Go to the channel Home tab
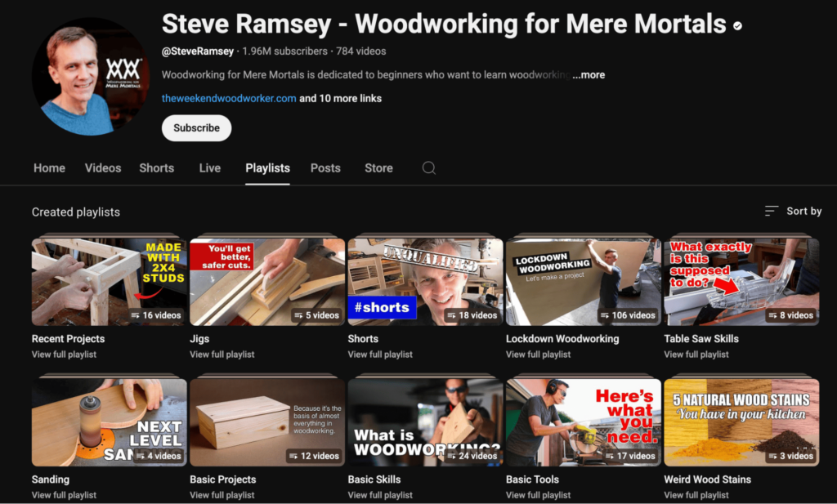Screen dimensions: 837x504 click(x=49, y=168)
